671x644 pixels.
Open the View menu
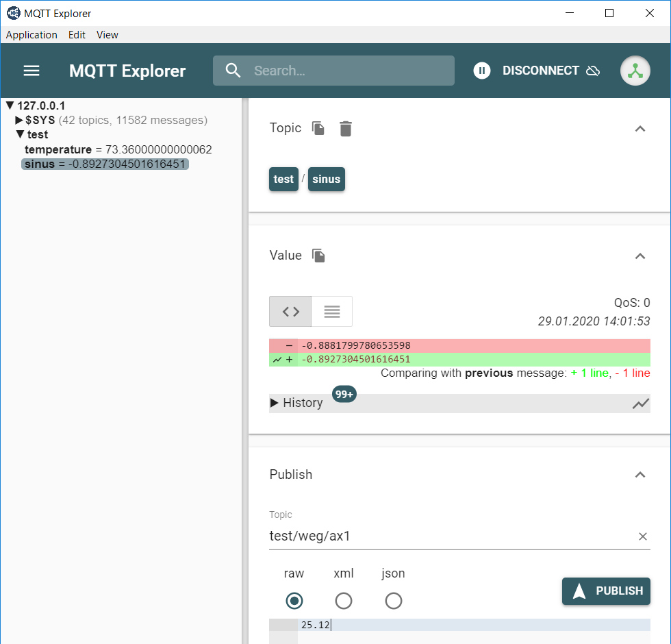(x=107, y=35)
